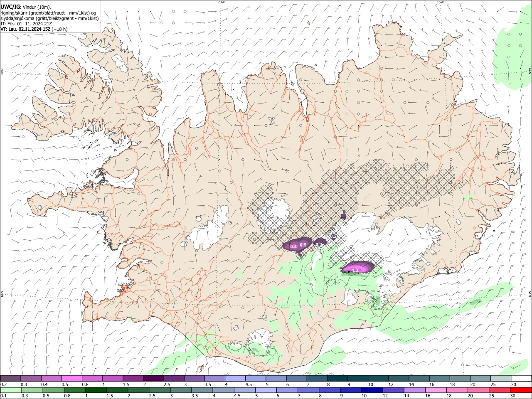Click the light lavender swatch labeled 4 in the purple row
Image resolution: width=532 pixels, height=399 pixels.
click(x=235, y=378)
